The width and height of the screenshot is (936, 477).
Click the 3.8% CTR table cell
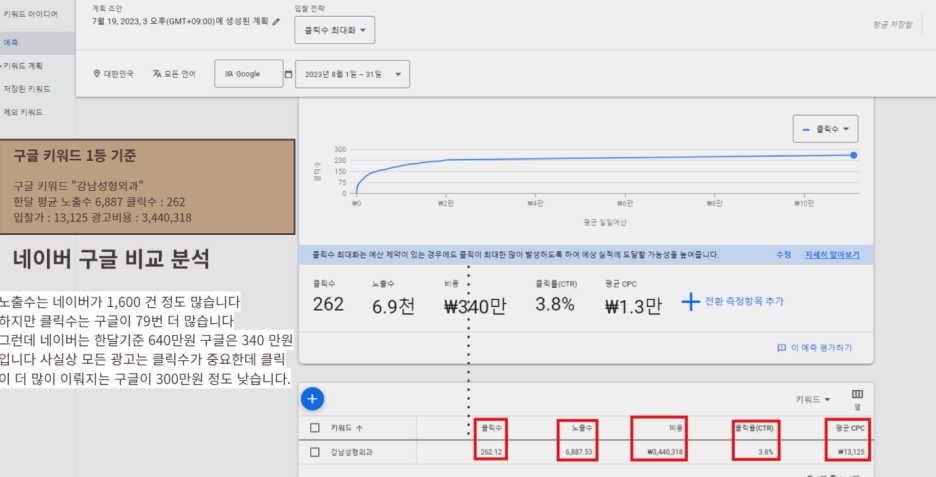point(765,452)
